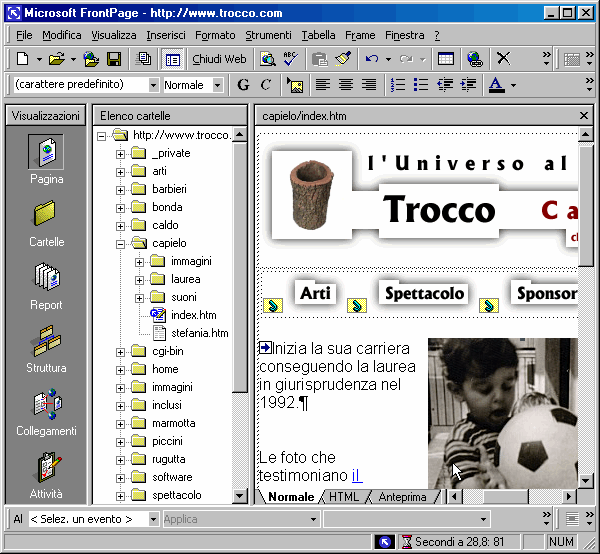This screenshot has width=600, height=554.
Task: Click the spell check icon
Action: (x=291, y=59)
